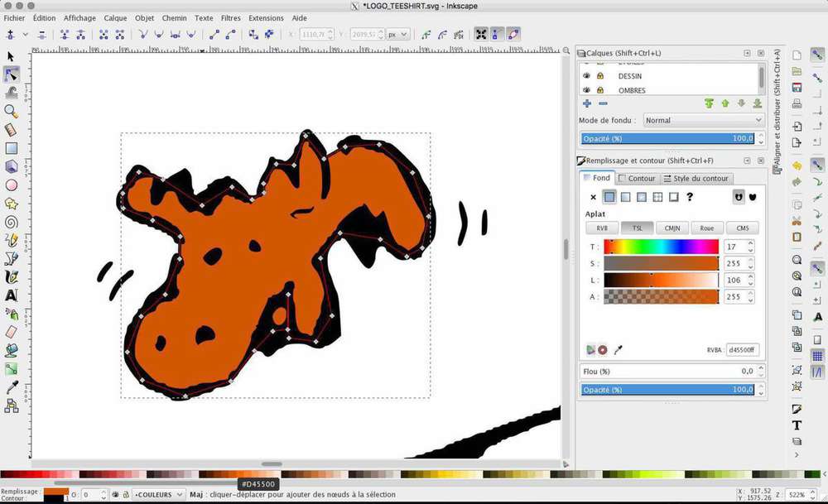Screen dimensions: 828x504
Task: Click the insert new nodes icon
Action: 10,34
